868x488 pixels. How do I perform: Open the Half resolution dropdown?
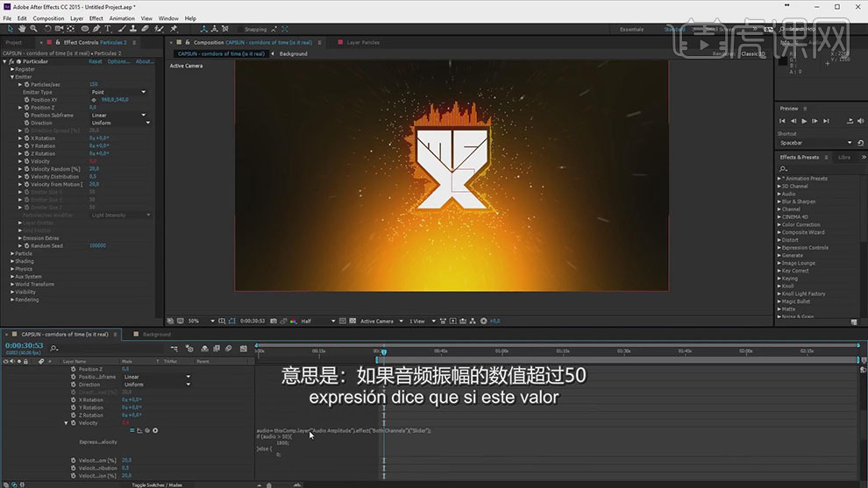coord(318,321)
